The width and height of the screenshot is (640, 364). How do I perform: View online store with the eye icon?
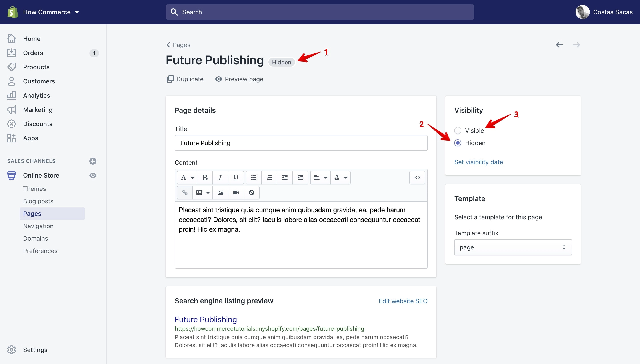(93, 175)
